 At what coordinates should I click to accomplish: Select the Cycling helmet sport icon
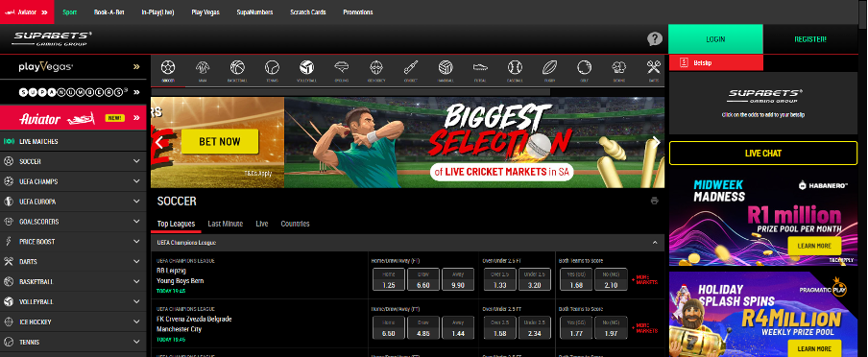click(x=342, y=67)
